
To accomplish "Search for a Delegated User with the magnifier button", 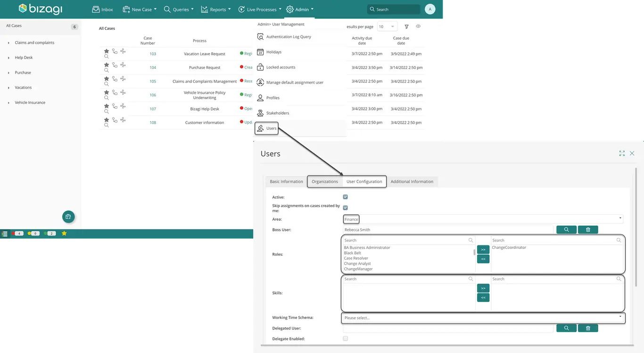I will (x=566, y=328).
